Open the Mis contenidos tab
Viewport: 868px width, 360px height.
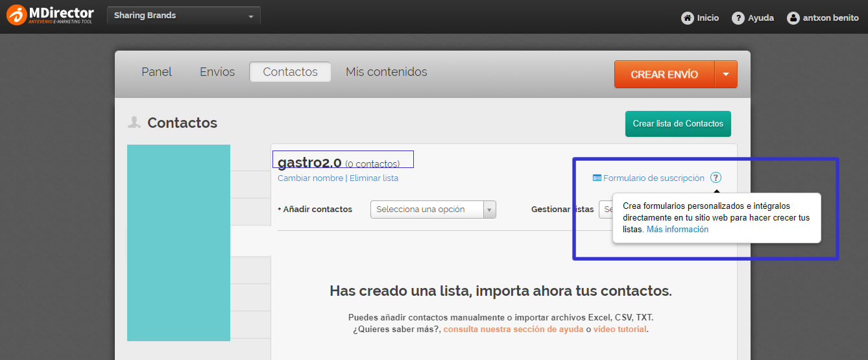click(387, 72)
